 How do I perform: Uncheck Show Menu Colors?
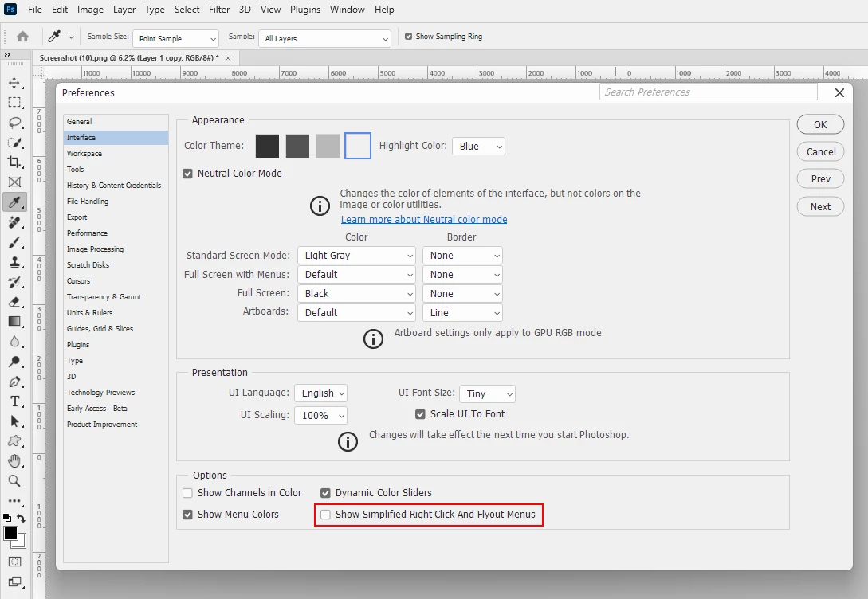pos(187,515)
